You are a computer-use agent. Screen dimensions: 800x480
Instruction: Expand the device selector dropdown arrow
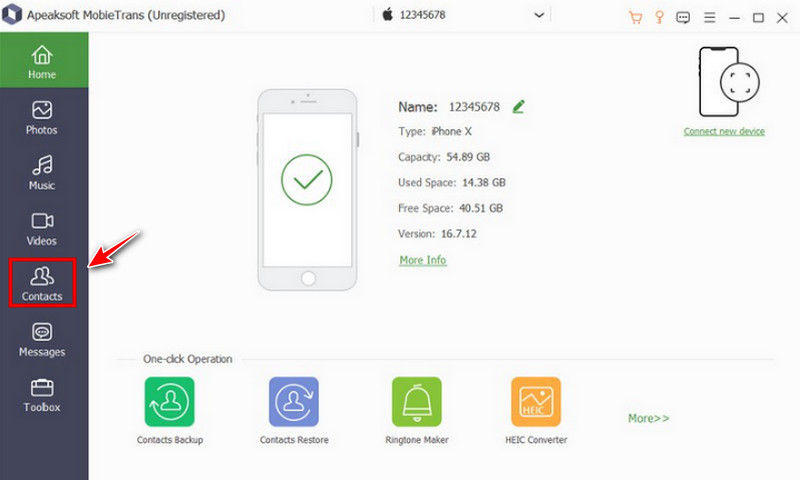click(x=539, y=15)
